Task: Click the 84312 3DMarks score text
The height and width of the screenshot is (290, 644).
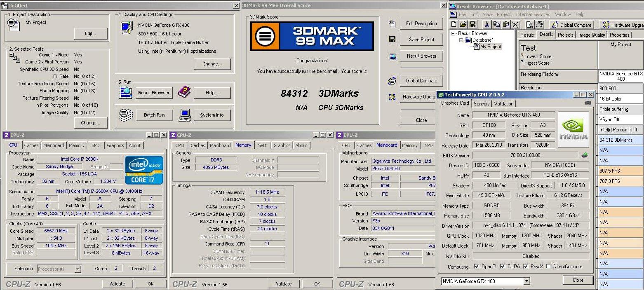Action: (x=320, y=94)
